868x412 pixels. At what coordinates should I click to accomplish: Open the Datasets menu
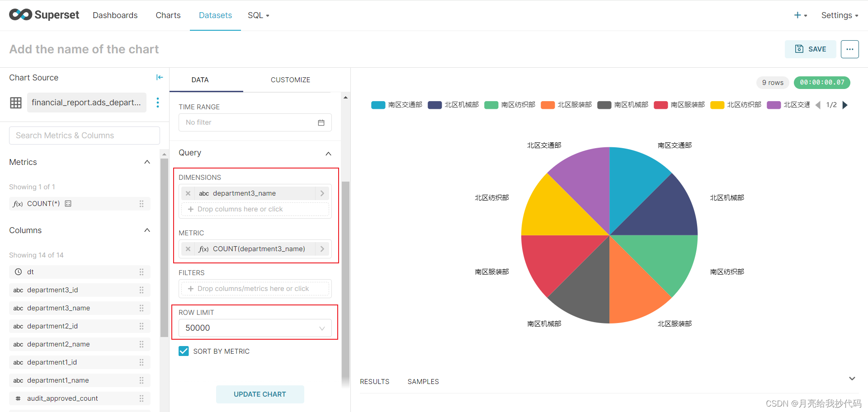215,15
